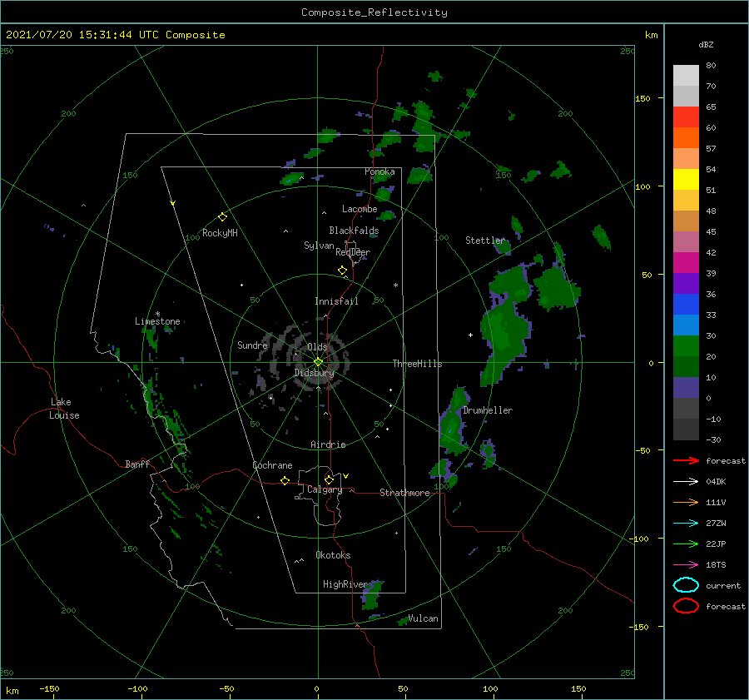This screenshot has height=700, width=749.
Task: Click the red forecast arrow legend icon
Action: pos(686,460)
